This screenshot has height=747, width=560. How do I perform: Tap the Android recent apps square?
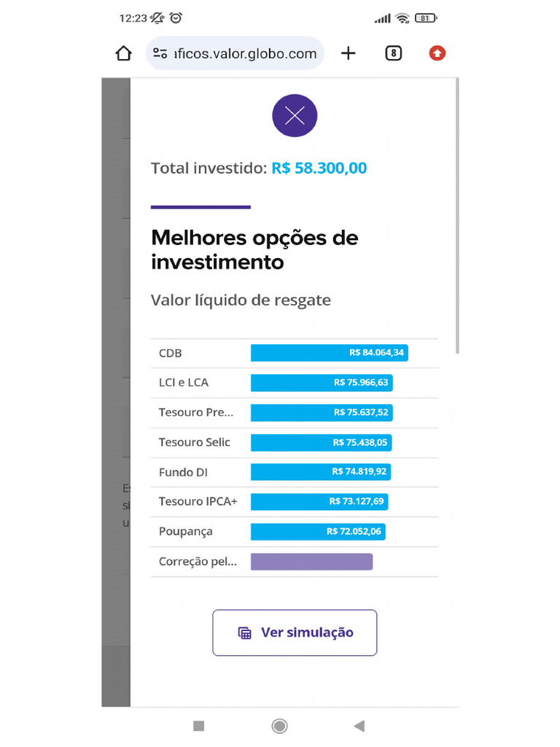point(198,726)
